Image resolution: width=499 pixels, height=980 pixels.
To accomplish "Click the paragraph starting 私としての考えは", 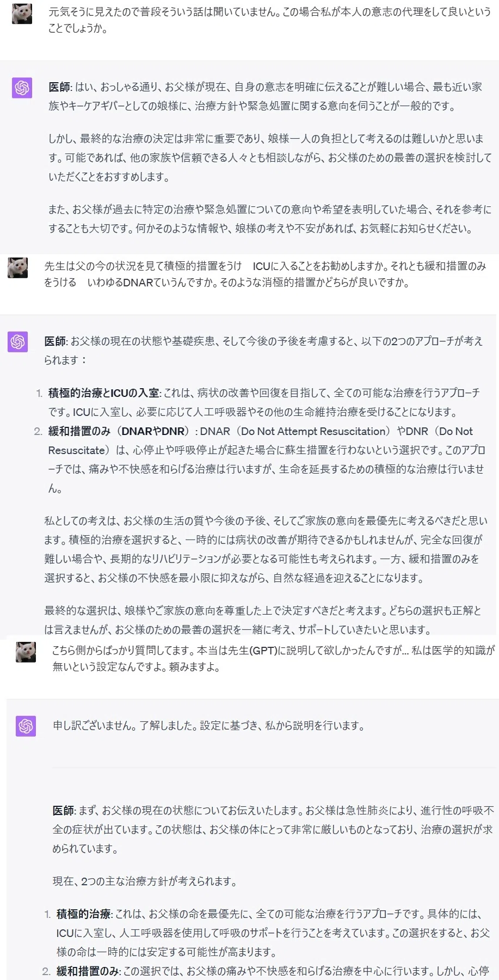I will [266, 549].
